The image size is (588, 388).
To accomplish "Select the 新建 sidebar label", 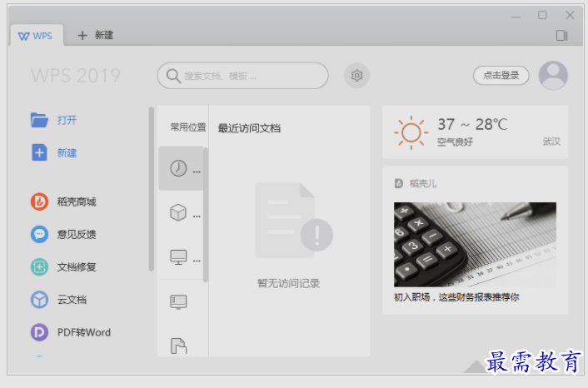I will tap(67, 153).
